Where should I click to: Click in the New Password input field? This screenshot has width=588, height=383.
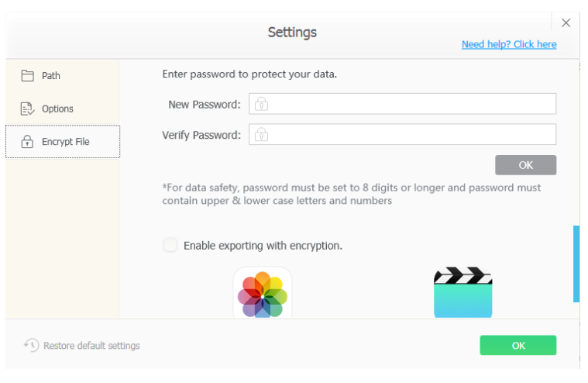[x=402, y=104]
